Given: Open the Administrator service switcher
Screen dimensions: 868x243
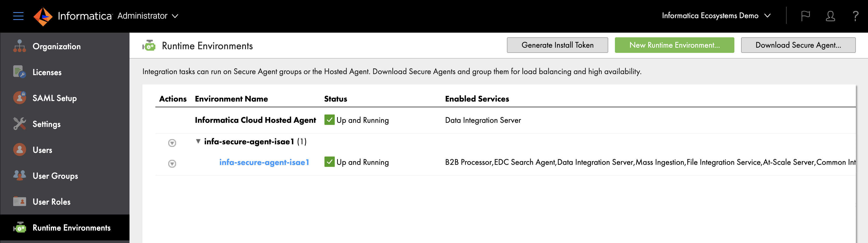Looking at the screenshot, I should tap(175, 16).
